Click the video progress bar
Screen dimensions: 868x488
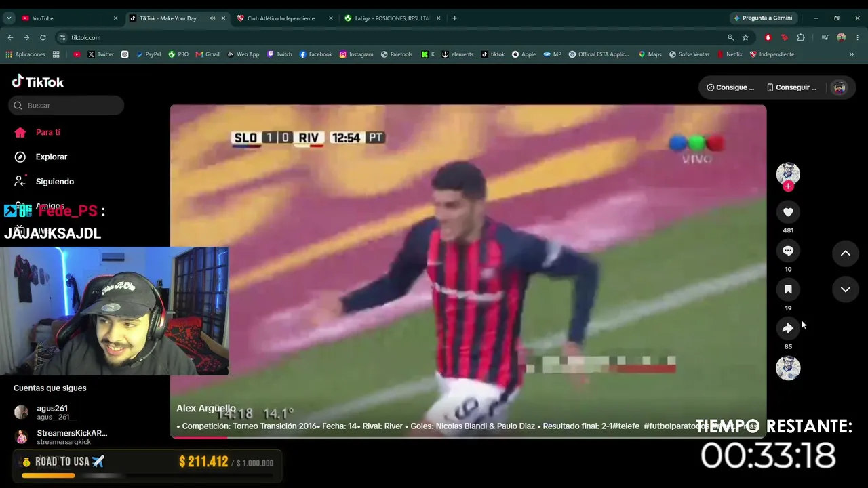click(468, 437)
